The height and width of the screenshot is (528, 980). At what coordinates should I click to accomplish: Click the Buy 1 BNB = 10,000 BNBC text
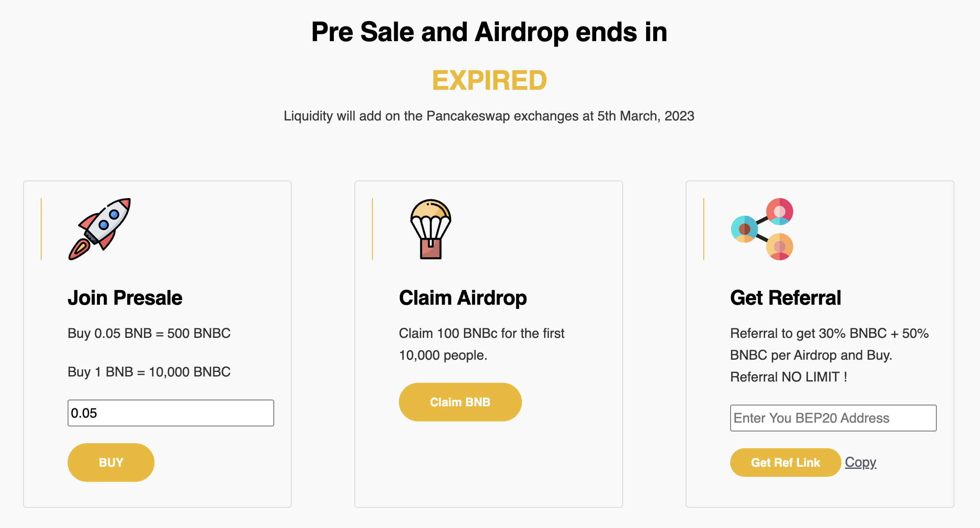click(x=149, y=372)
